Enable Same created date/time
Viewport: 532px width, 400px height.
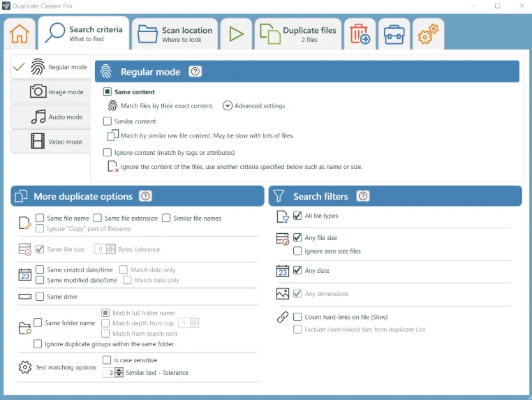click(x=40, y=269)
